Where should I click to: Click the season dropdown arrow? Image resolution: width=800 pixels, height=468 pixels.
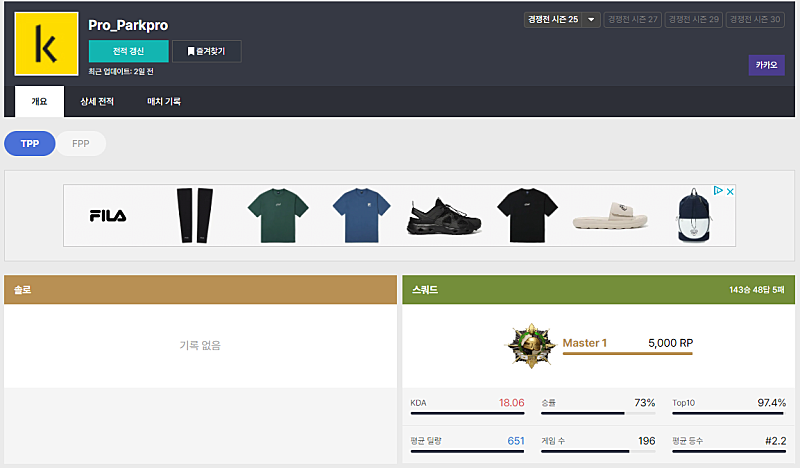click(x=591, y=19)
